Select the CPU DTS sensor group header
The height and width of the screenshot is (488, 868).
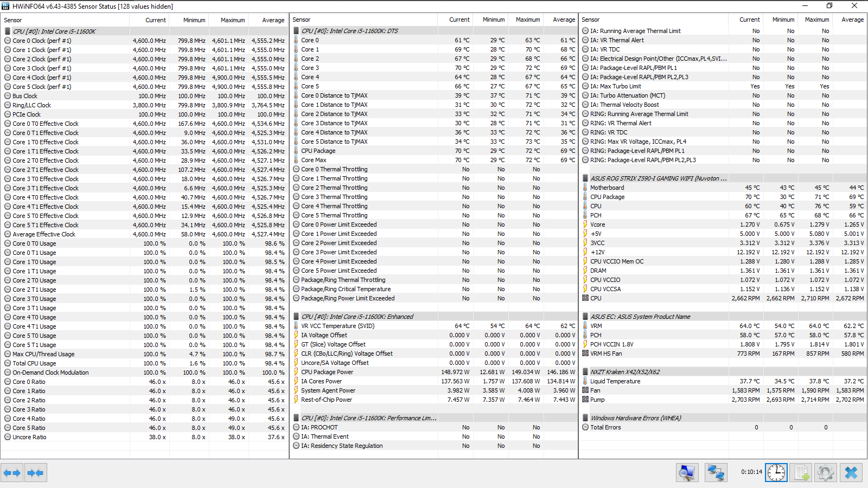click(x=434, y=31)
